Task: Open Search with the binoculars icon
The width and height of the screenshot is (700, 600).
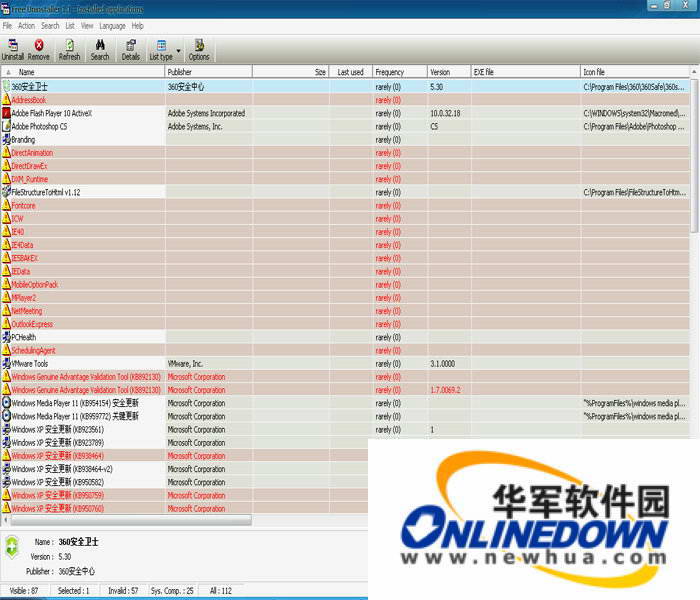Action: [x=100, y=45]
